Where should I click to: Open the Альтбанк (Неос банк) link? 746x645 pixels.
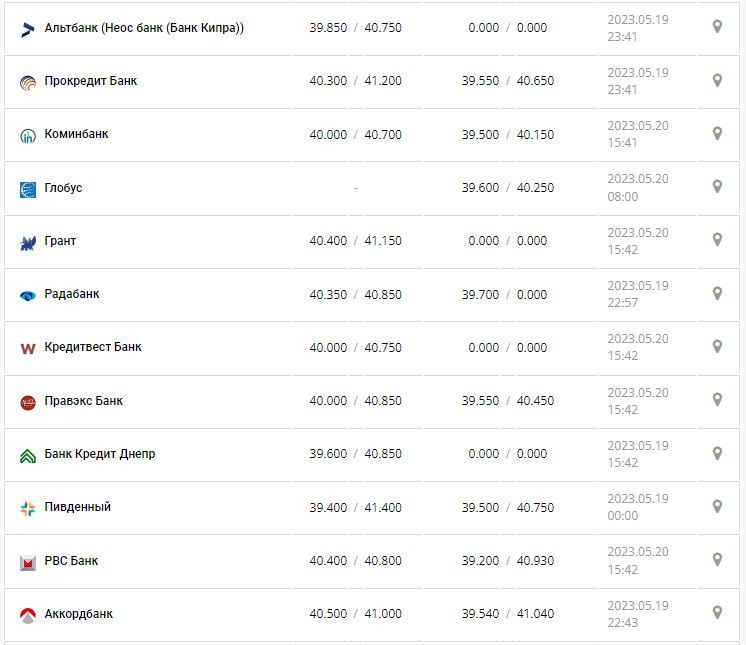click(x=144, y=27)
